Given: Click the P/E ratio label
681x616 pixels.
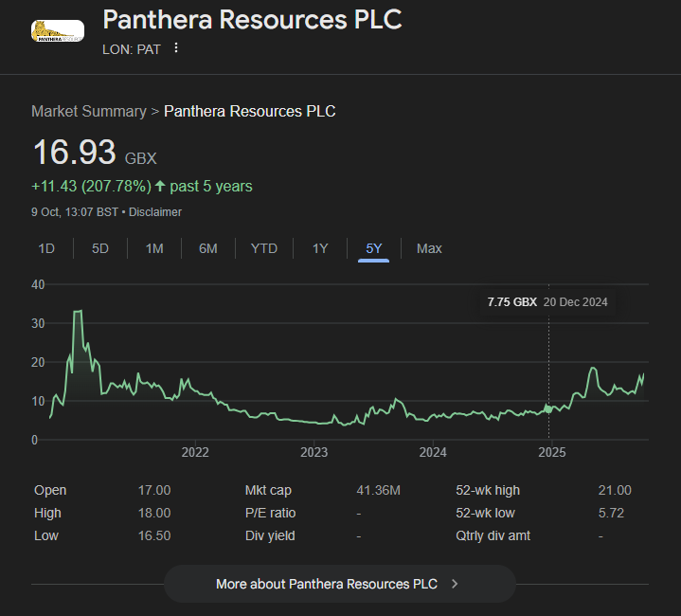Looking at the screenshot, I should pos(270,513).
